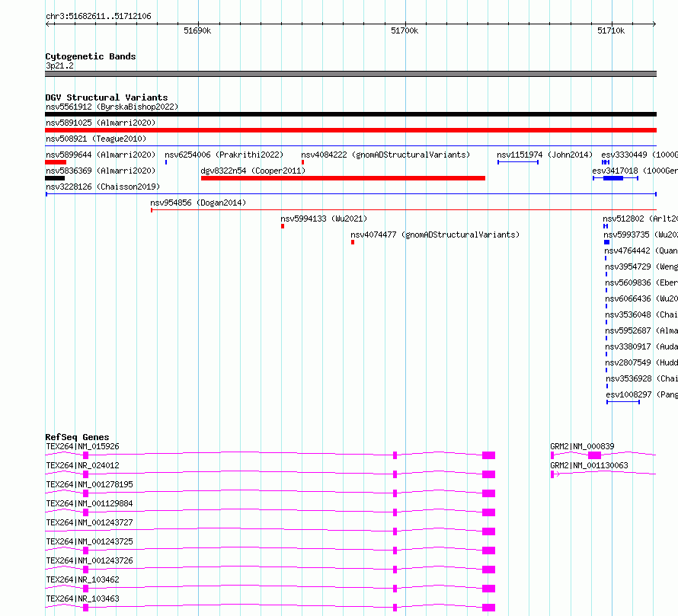Open dgv8322n54 (Cooper2011) variant label

(x=253, y=171)
